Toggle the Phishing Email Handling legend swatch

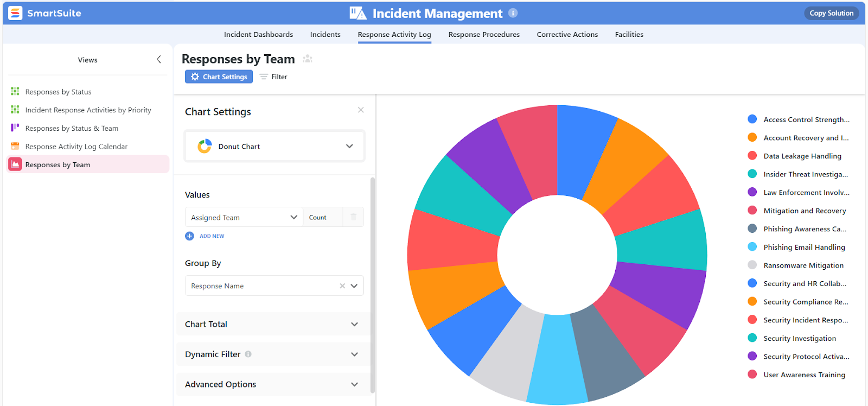(x=752, y=247)
